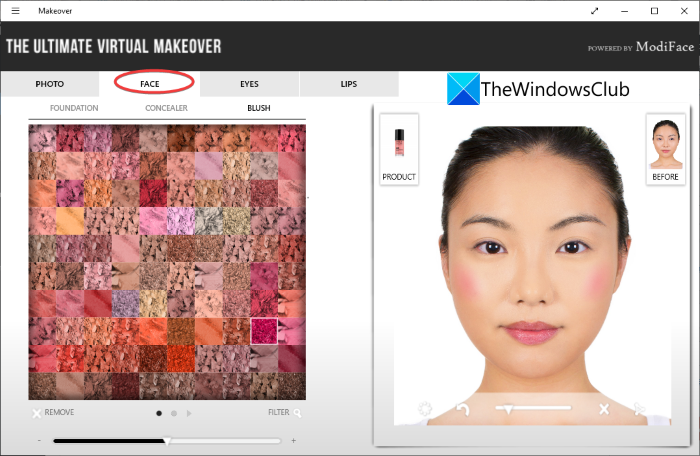The height and width of the screenshot is (456, 700).
Task: Pick the deep crimson red blush swatch
Action: coord(153,193)
